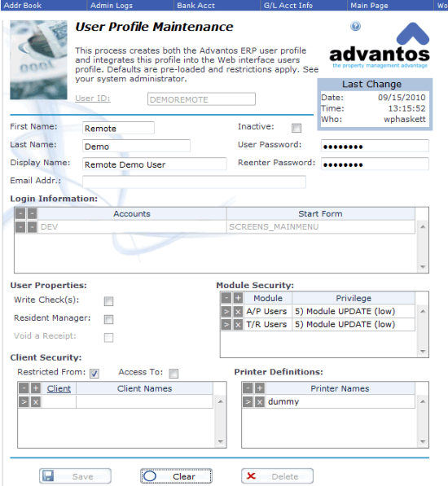Click the Start Form column header
Image resolution: width=448 pixels, height=486 pixels.
point(321,214)
